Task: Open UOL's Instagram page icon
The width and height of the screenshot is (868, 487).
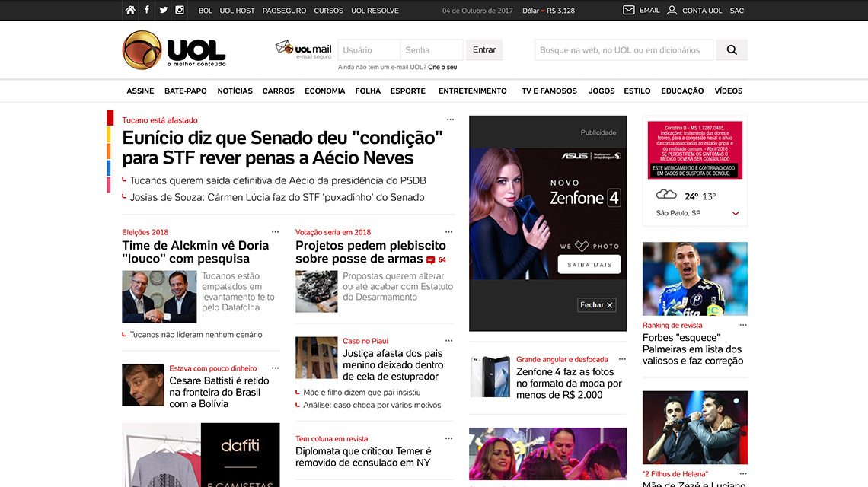Action: coord(180,10)
